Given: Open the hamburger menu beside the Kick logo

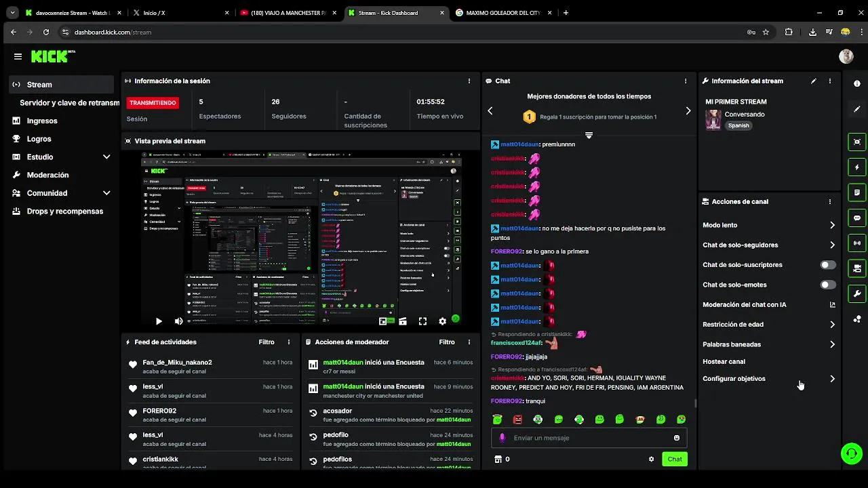Looking at the screenshot, I should [x=18, y=56].
